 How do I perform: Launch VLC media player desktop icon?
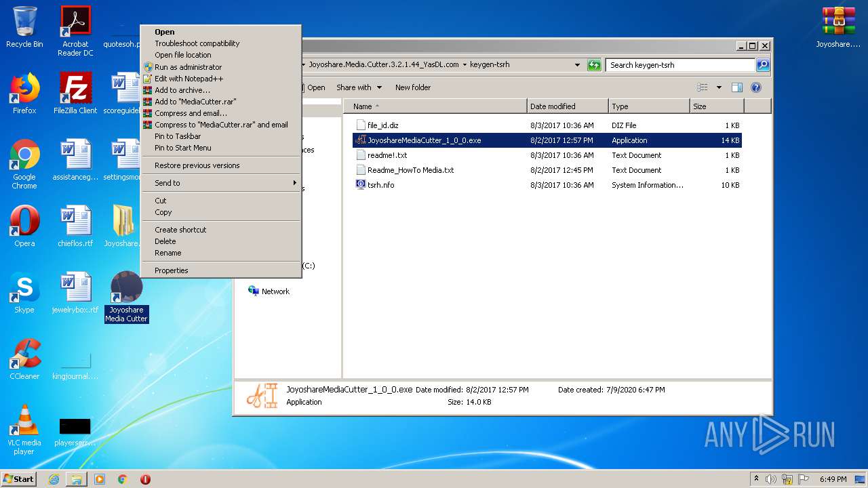coord(24,430)
